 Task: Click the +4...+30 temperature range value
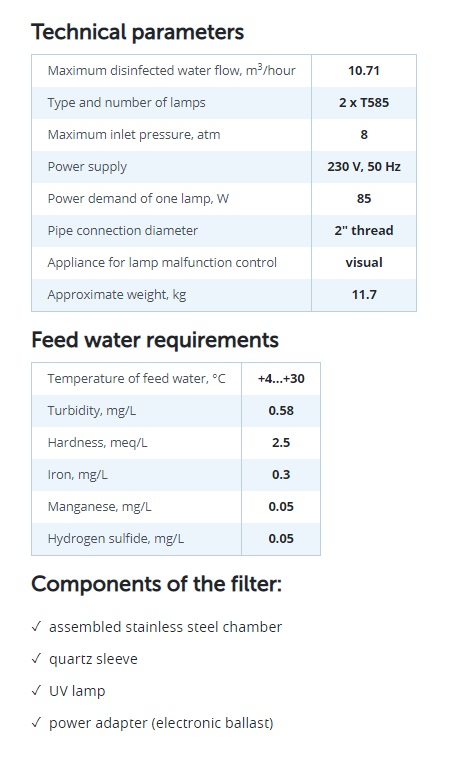point(281,379)
